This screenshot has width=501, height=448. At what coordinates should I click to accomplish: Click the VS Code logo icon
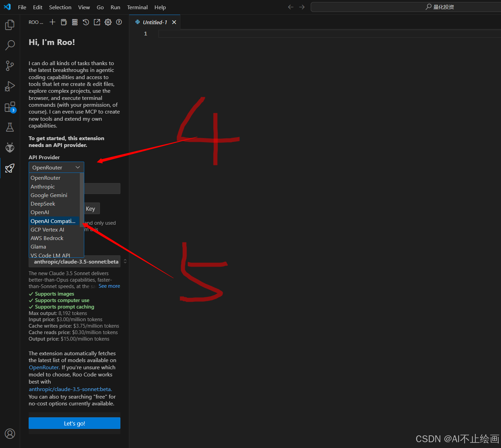7,7
